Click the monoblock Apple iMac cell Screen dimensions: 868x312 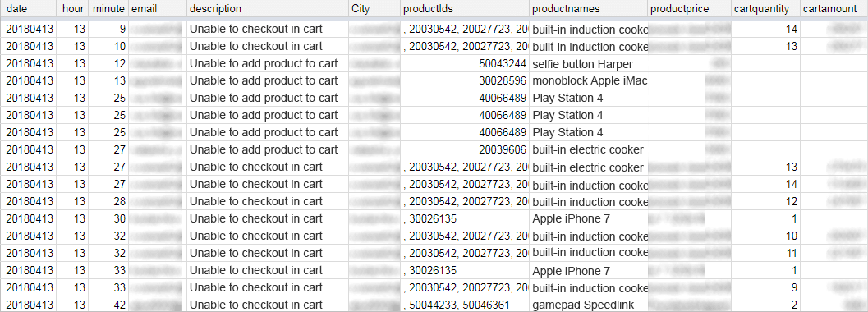[x=588, y=80]
